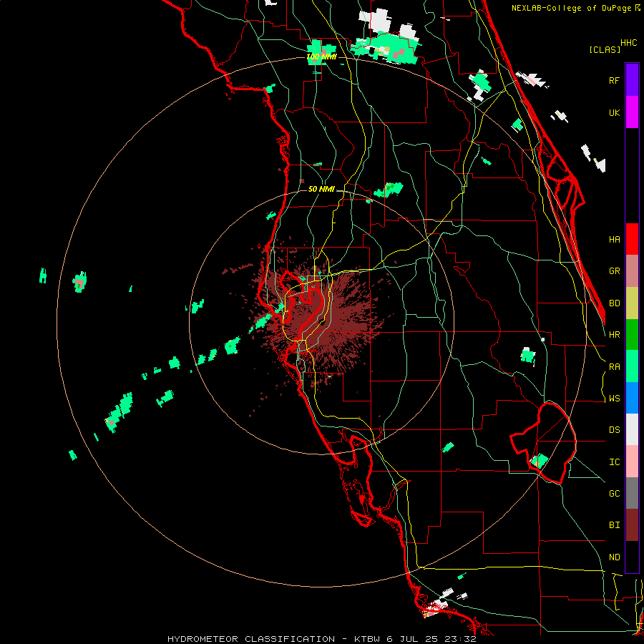
Task: Click the BD legend label
Action: (x=614, y=303)
